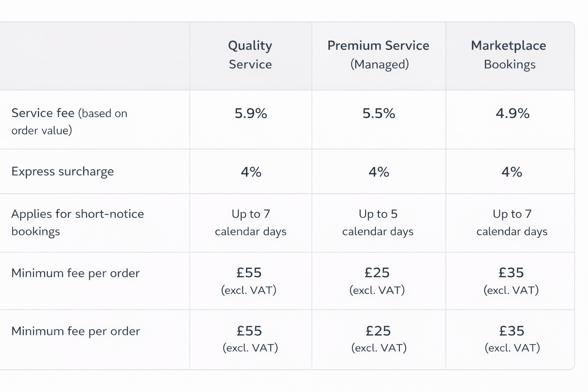
Task: Select Quality Service 4% express surcharge
Action: point(251,172)
